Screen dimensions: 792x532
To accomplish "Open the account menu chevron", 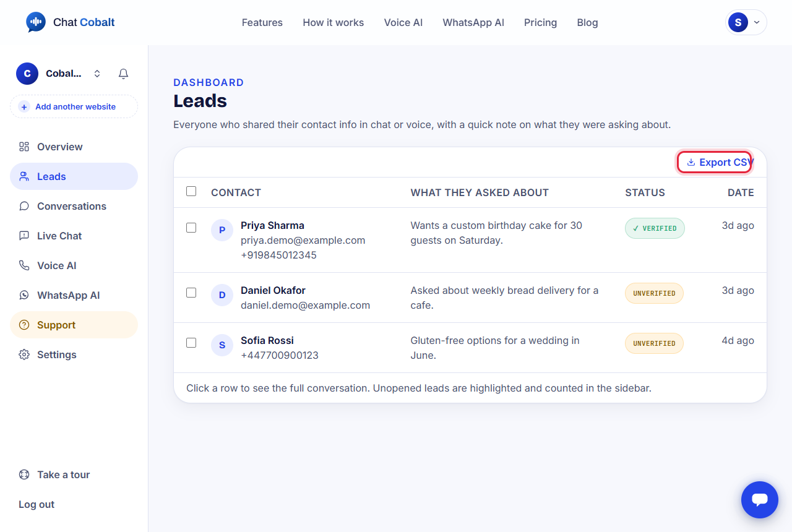I will [757, 22].
